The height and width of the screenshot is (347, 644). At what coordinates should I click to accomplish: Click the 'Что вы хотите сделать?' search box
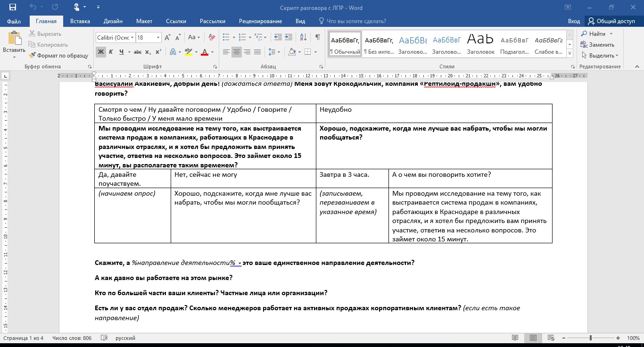point(353,21)
